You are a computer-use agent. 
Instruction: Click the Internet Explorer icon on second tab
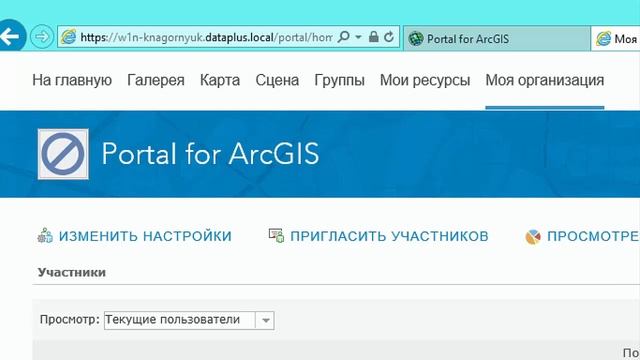pyautogui.click(x=603, y=39)
